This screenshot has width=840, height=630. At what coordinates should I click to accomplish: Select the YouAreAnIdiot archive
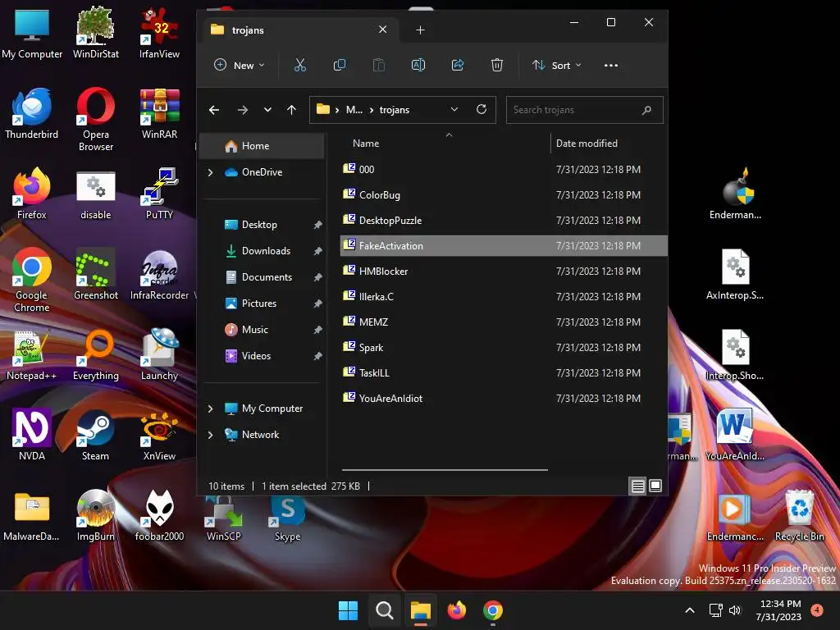tap(504, 398)
